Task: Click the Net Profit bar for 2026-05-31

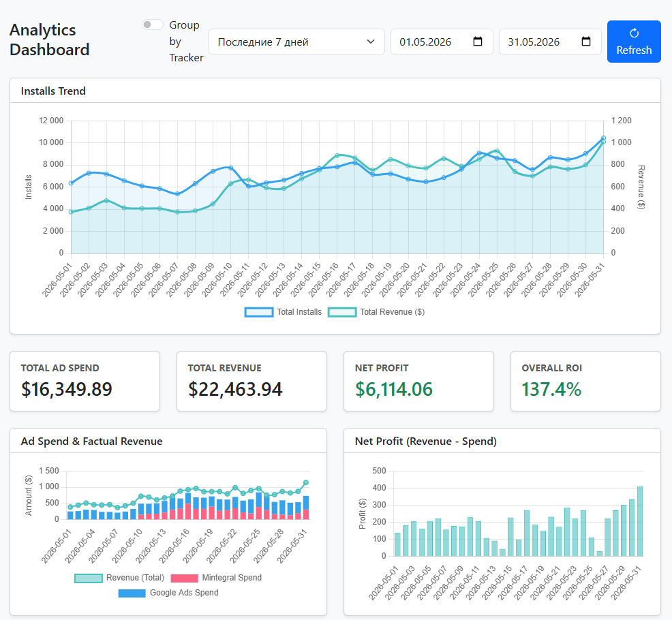Action: point(640,521)
